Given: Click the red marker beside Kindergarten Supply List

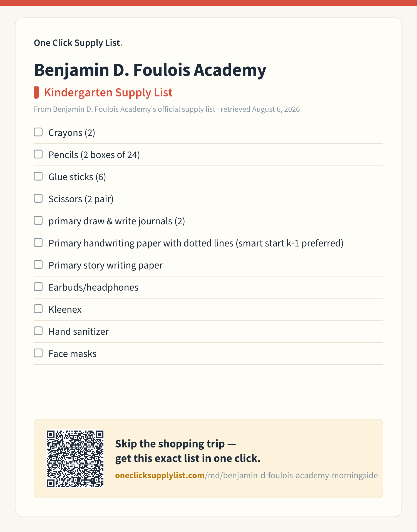Looking at the screenshot, I should coord(36,93).
